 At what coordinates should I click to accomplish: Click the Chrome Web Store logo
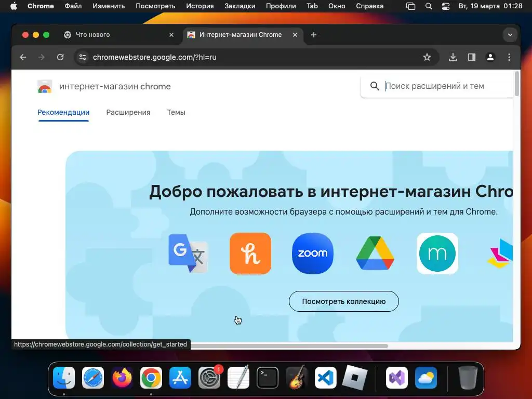[45, 87]
